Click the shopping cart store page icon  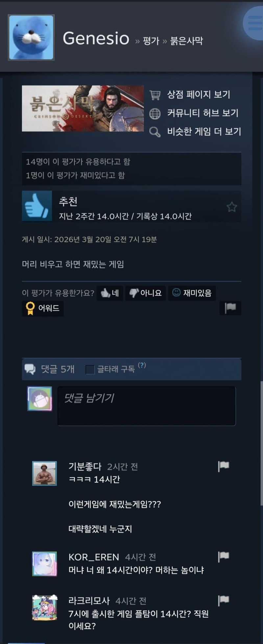(155, 95)
